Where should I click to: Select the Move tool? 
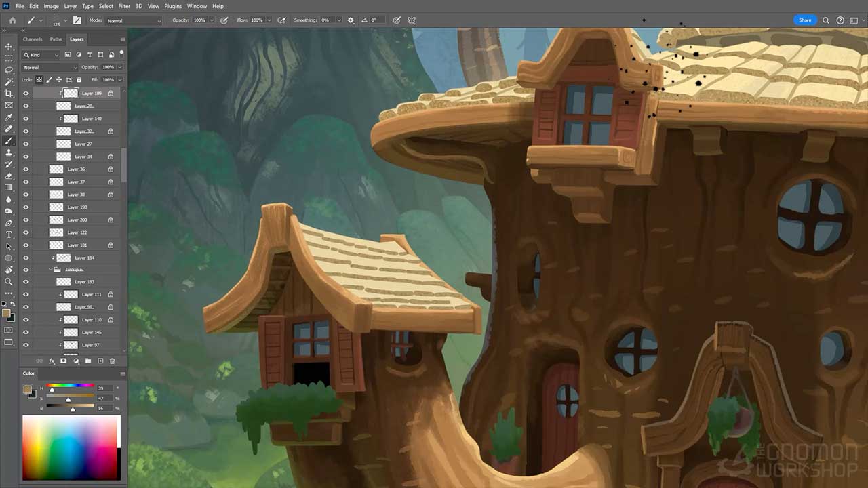click(x=9, y=46)
